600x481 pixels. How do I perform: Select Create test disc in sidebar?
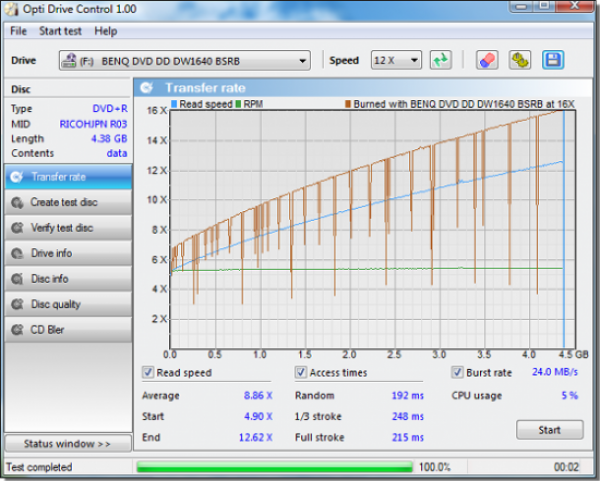(x=66, y=202)
